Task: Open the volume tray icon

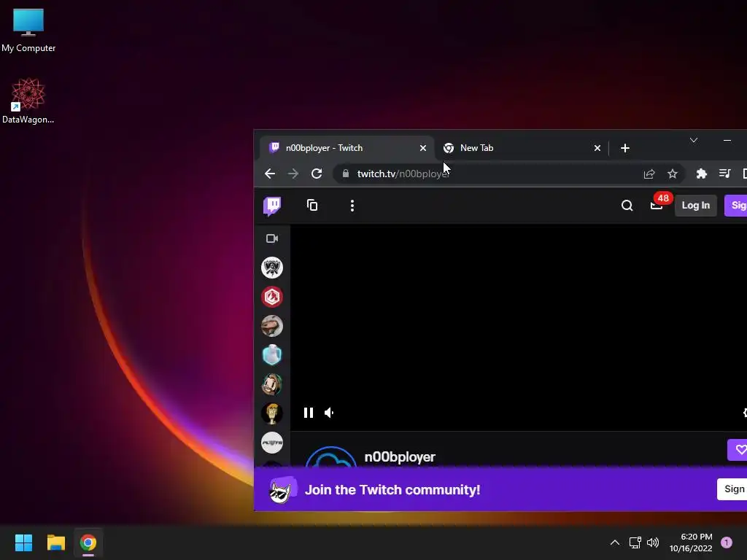Action: click(653, 542)
